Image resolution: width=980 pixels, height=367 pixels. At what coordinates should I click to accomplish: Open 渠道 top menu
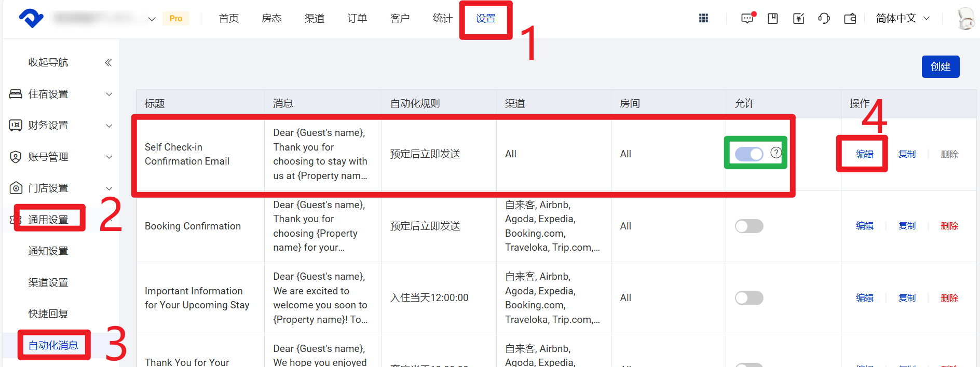315,18
